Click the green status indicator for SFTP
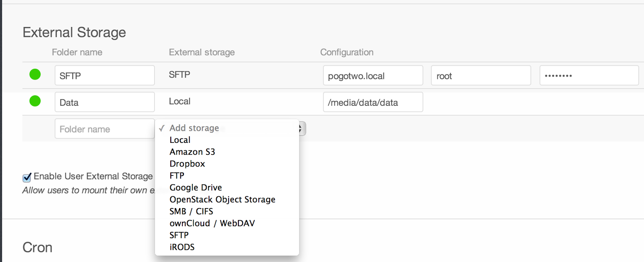The image size is (644, 262). [35, 74]
